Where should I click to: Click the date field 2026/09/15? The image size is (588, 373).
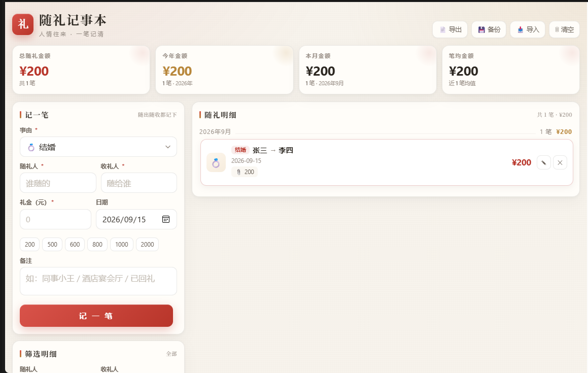pyautogui.click(x=136, y=219)
